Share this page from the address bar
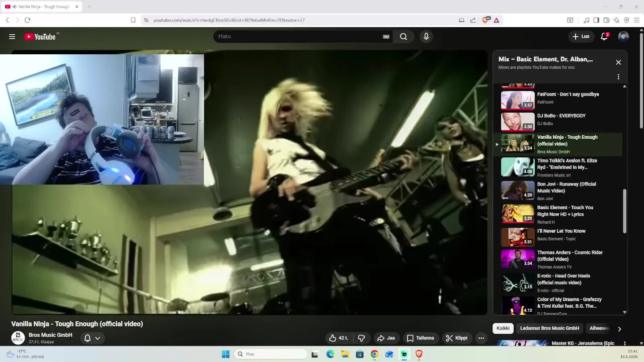Image resolution: width=644 pixels, height=362 pixels. point(473,20)
